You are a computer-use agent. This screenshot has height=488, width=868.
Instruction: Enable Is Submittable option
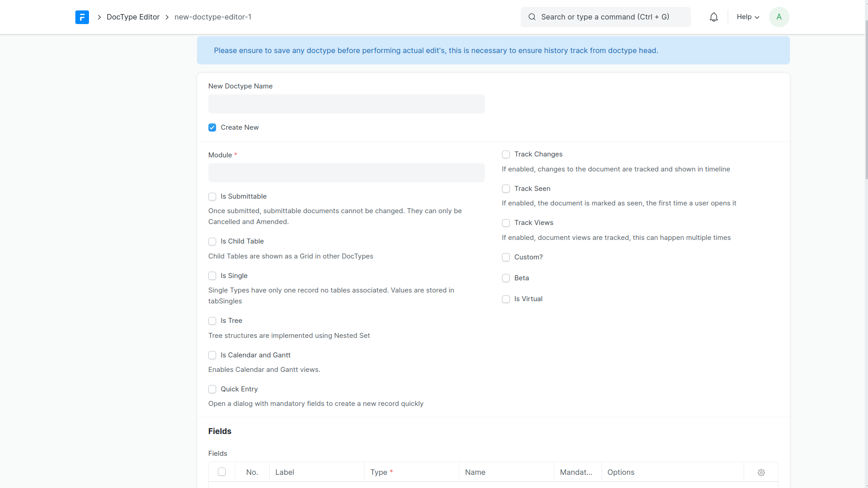212,197
